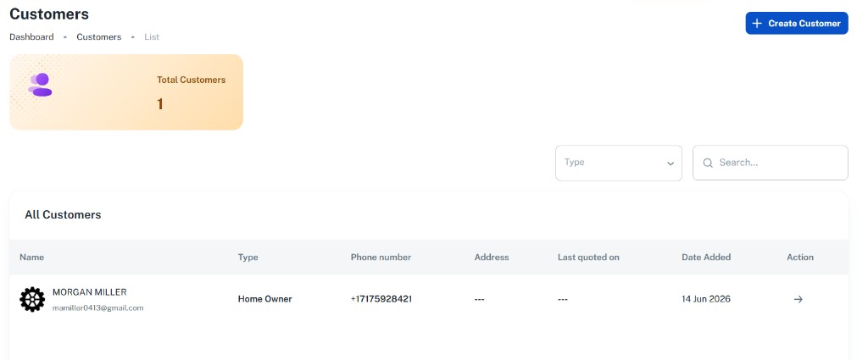
Task: Select the Home Owner type cell
Action: click(264, 299)
